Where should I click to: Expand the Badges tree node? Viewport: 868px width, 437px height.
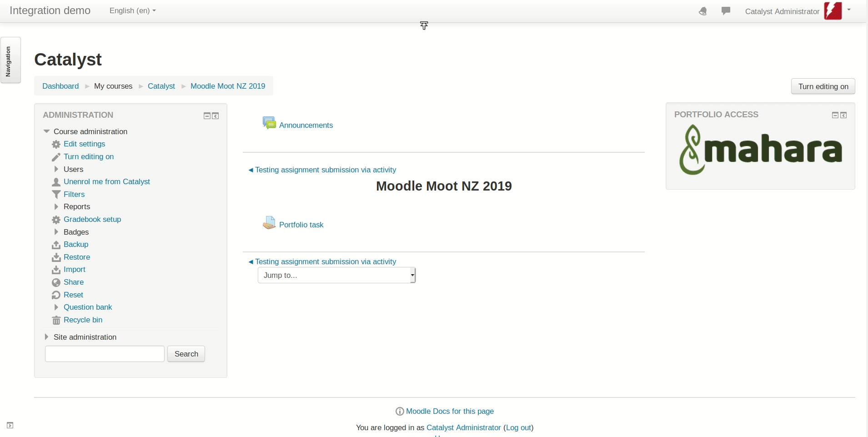pos(56,232)
